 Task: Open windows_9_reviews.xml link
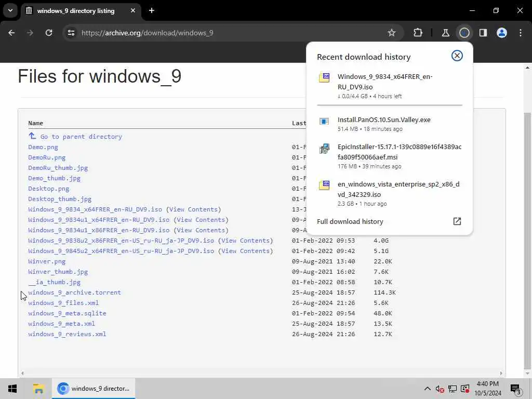[x=67, y=334]
